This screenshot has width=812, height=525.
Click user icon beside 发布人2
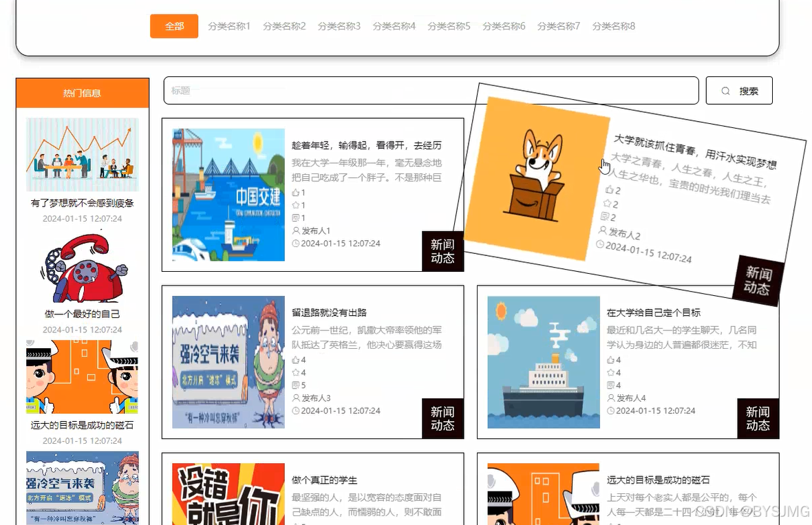603,230
